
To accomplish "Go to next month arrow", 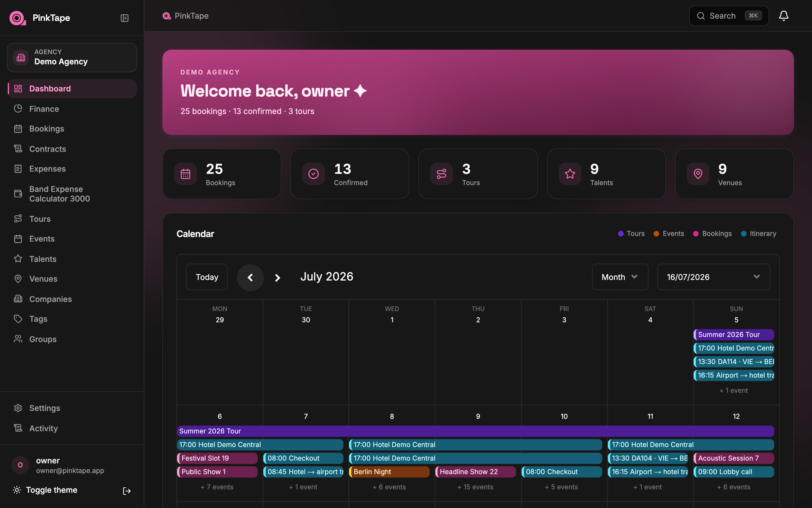I will (277, 277).
